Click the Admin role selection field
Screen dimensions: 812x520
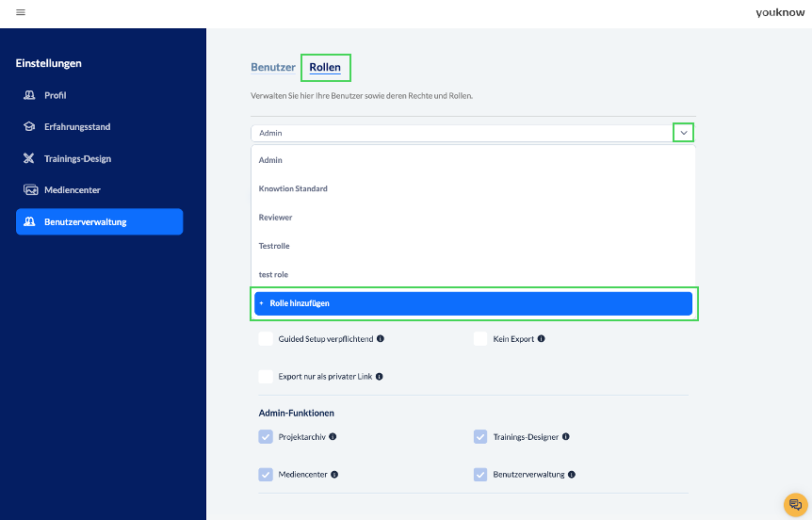(x=473, y=133)
